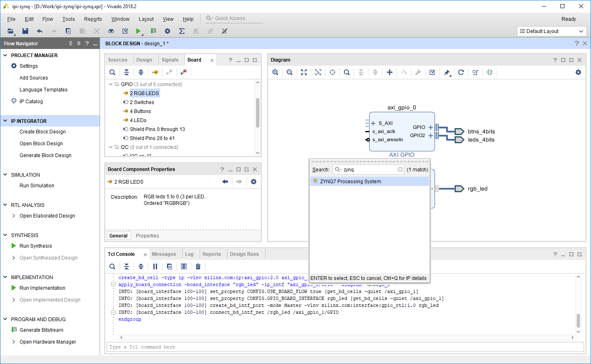Open the Flow menu

tap(48, 19)
